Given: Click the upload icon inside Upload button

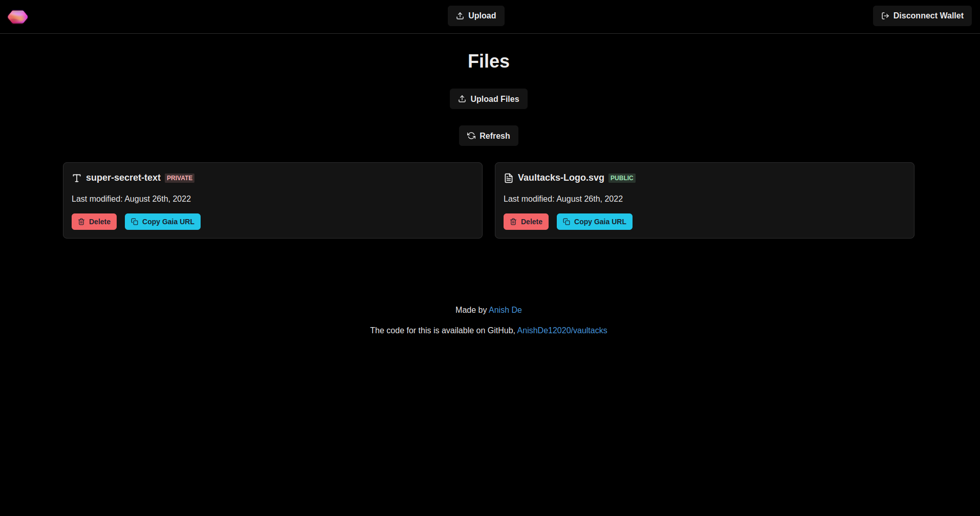Looking at the screenshot, I should coord(460,16).
